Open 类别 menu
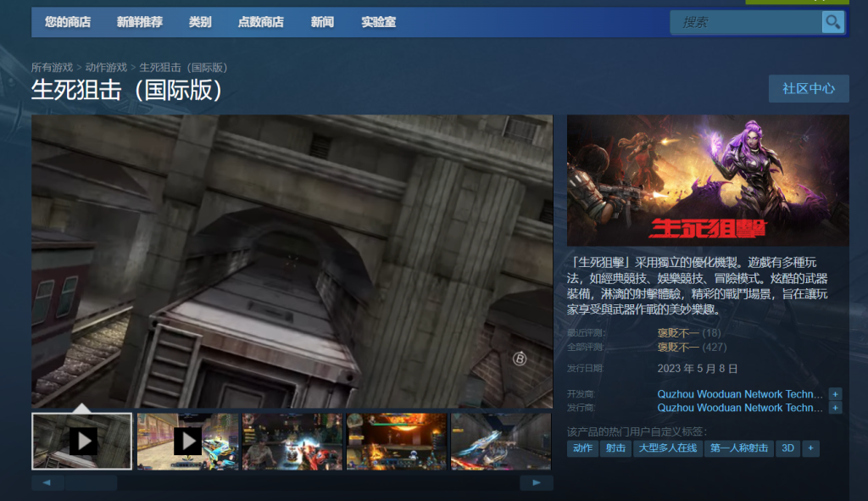This screenshot has height=501, width=868. point(200,22)
